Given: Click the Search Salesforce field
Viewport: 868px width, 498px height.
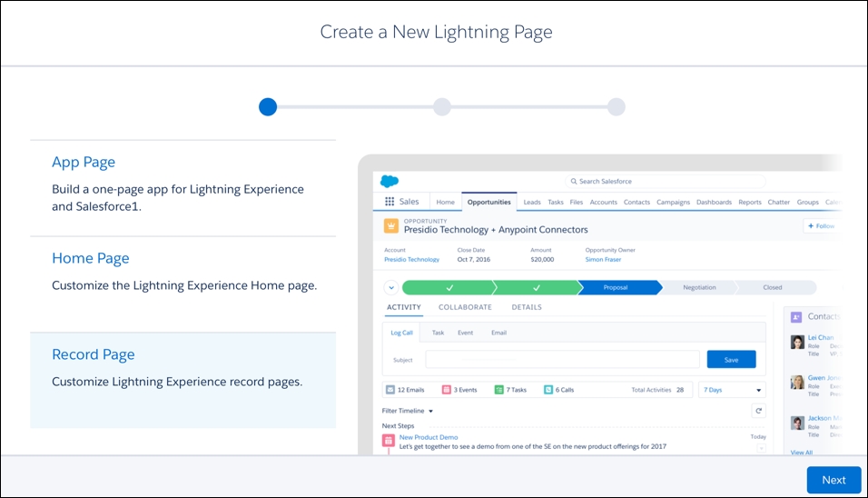Looking at the screenshot, I should coord(666,181).
